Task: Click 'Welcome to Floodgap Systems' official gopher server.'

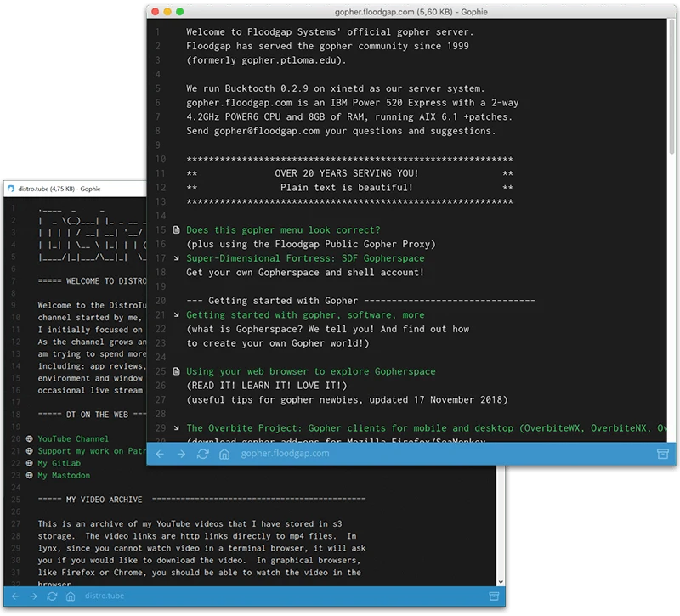Action: [330, 32]
